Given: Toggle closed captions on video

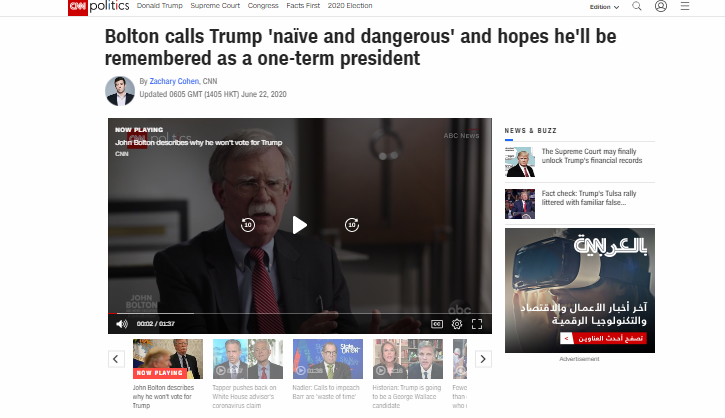Looking at the screenshot, I should (437, 324).
